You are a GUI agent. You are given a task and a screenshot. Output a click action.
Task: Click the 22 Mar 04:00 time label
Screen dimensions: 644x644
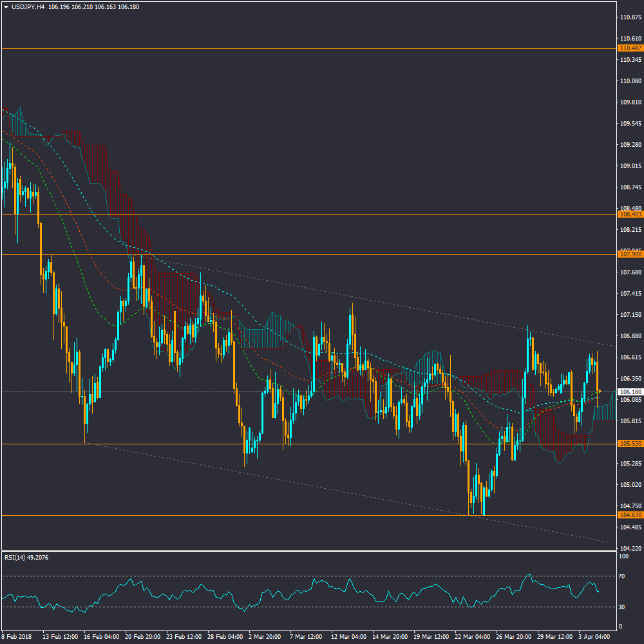click(471, 636)
